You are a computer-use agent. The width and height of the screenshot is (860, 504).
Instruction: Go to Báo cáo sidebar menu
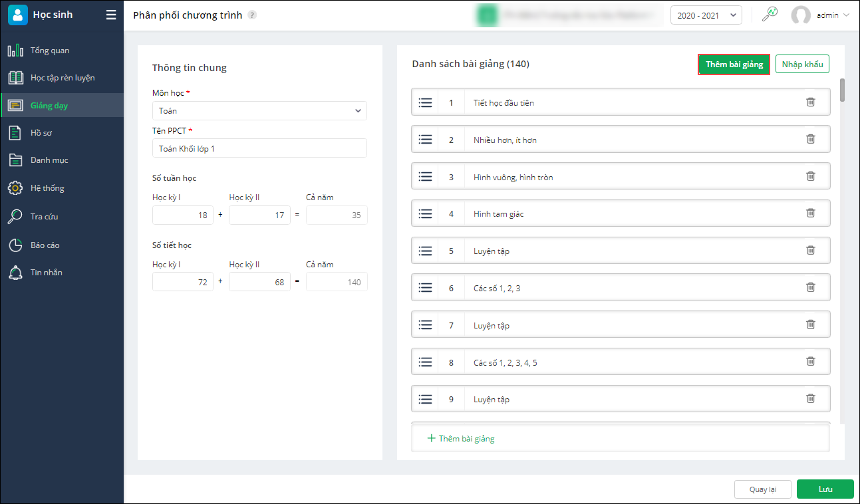click(x=45, y=245)
